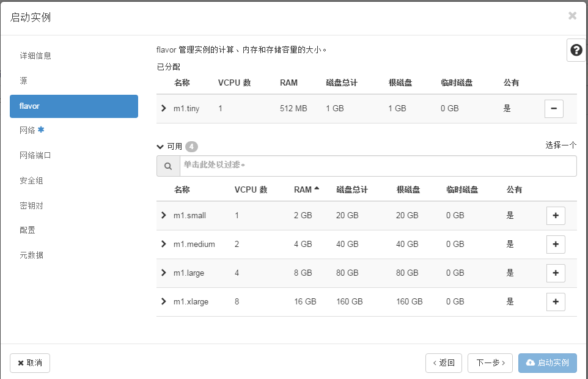Click the 8 GB RAM value for m1.large

[x=303, y=273]
